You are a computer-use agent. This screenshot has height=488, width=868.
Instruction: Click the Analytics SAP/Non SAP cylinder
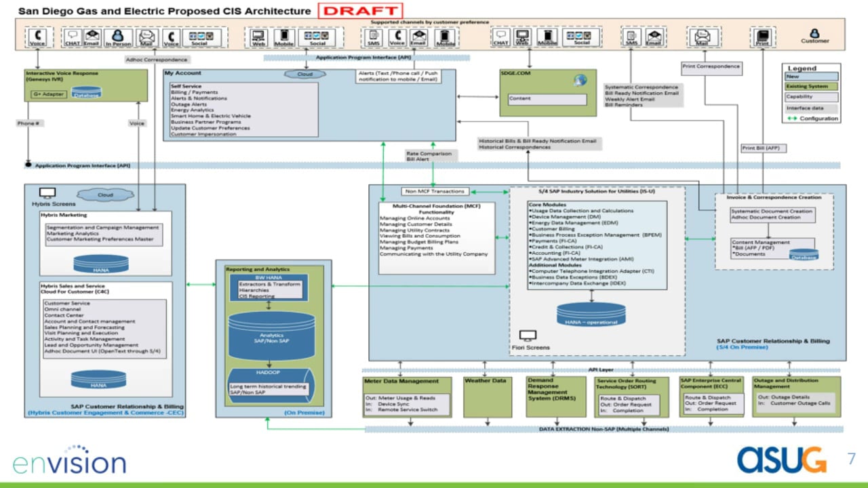tap(271, 335)
